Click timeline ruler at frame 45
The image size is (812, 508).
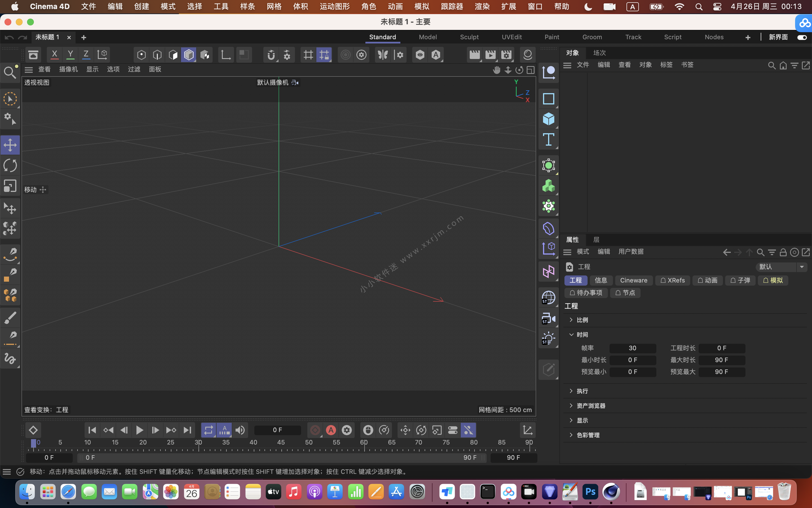tap(281, 443)
